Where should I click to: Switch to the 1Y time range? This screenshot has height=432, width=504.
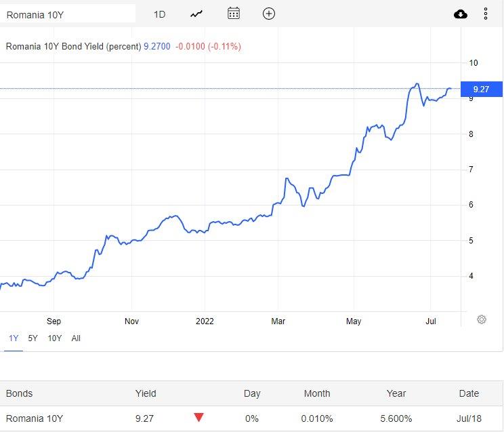(14, 338)
